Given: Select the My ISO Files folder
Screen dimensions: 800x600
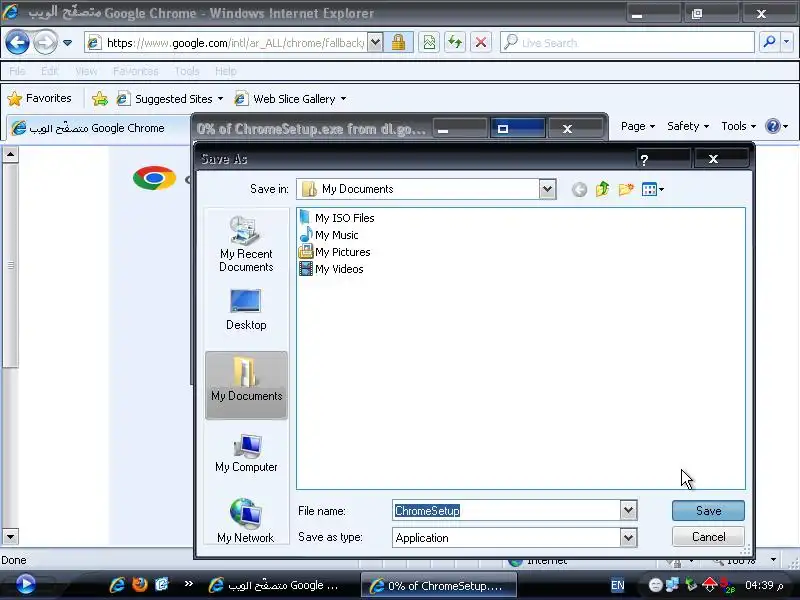Looking at the screenshot, I should coord(337,218).
